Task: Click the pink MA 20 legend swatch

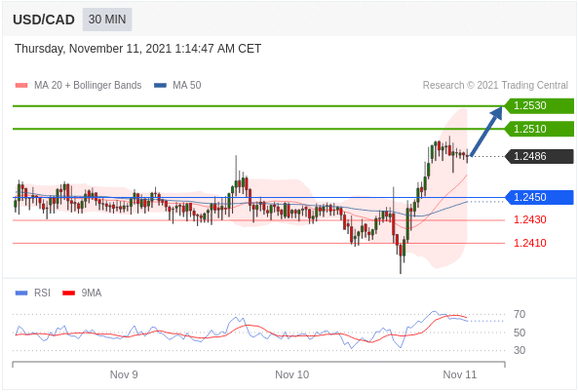Action: click(21, 86)
